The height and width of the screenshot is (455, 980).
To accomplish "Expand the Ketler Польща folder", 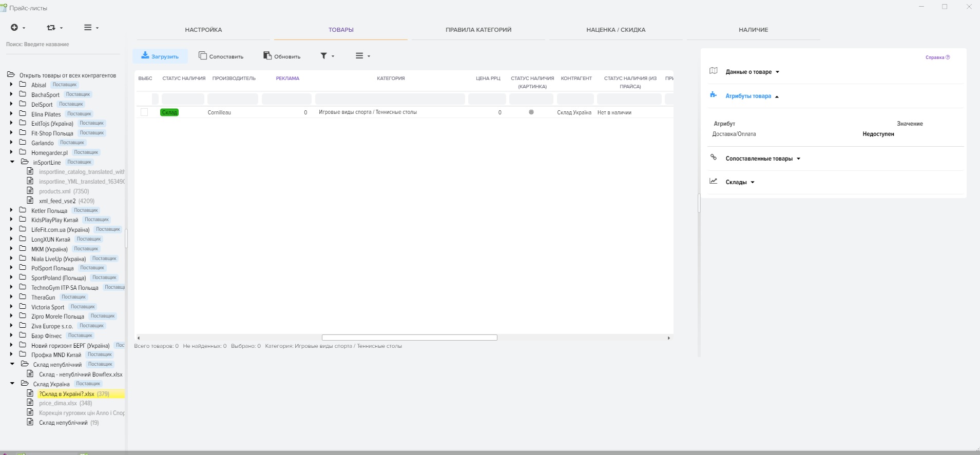I will pyautogui.click(x=11, y=210).
